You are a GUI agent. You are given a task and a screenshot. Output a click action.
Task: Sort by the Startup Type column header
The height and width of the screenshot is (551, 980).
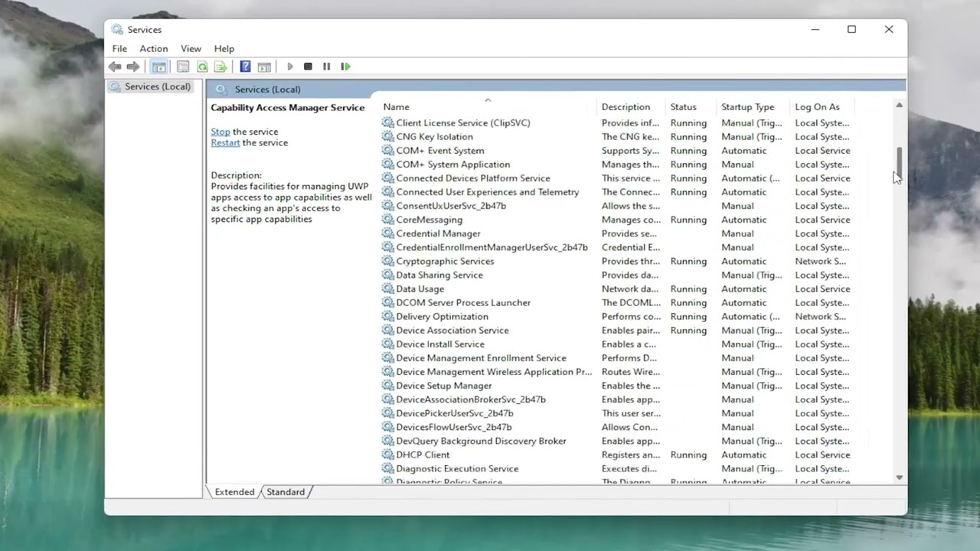(752, 107)
